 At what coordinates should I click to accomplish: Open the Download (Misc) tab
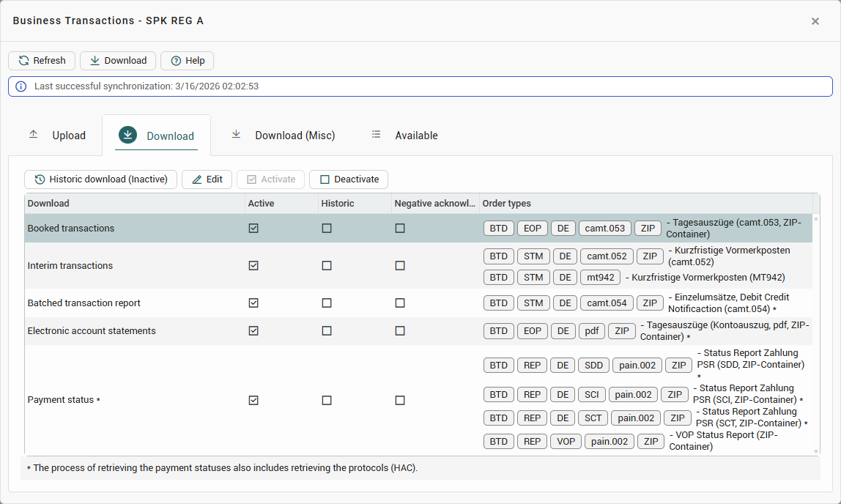coord(284,136)
